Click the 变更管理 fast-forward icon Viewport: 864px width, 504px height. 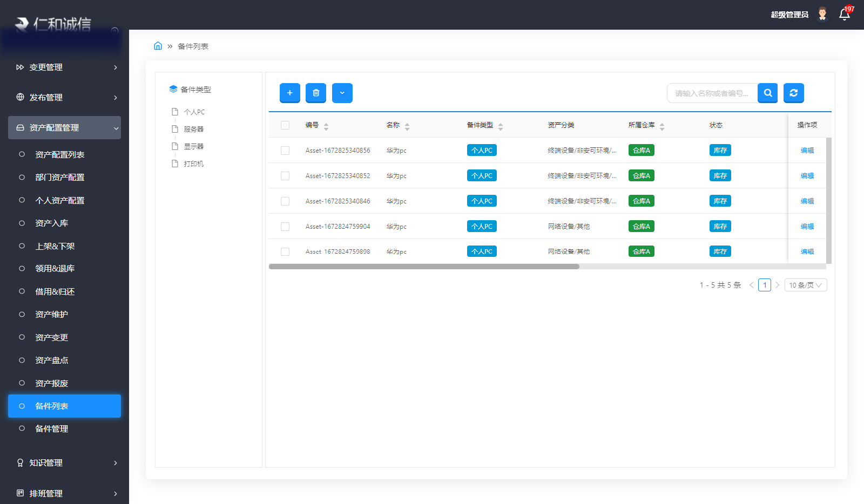pyautogui.click(x=20, y=67)
